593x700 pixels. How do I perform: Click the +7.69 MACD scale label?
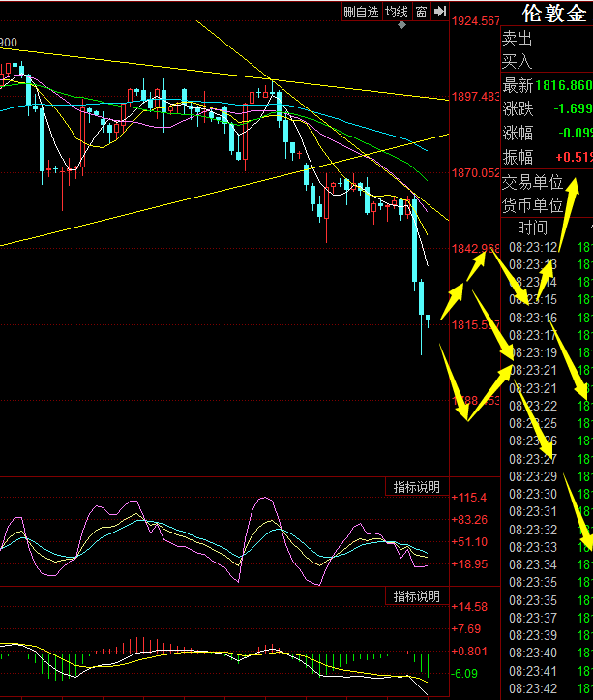466,629
